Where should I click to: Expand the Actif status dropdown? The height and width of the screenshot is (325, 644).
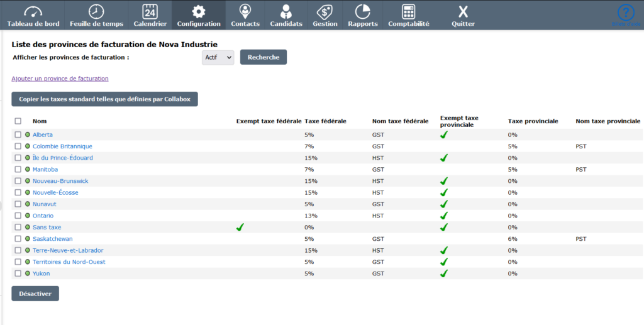tap(218, 57)
